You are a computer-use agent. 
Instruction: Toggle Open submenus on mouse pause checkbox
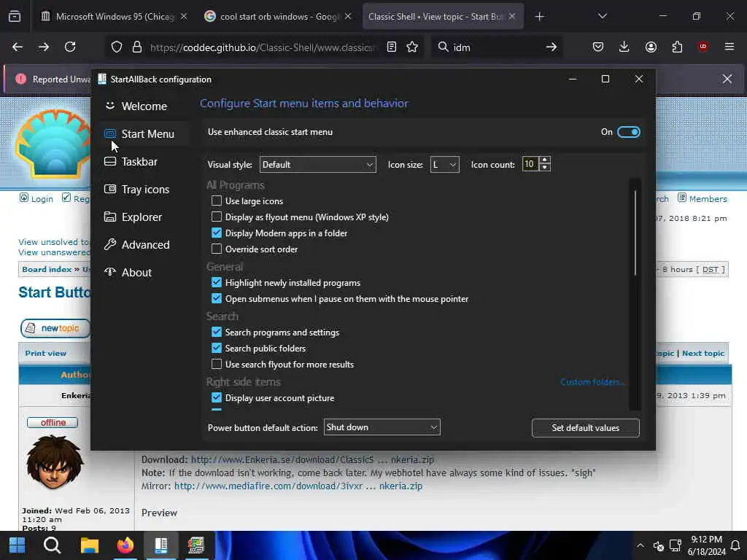pos(216,298)
